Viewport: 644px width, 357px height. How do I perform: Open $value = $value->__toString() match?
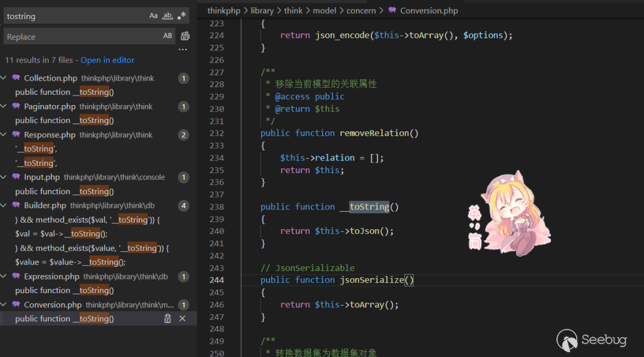point(70,263)
